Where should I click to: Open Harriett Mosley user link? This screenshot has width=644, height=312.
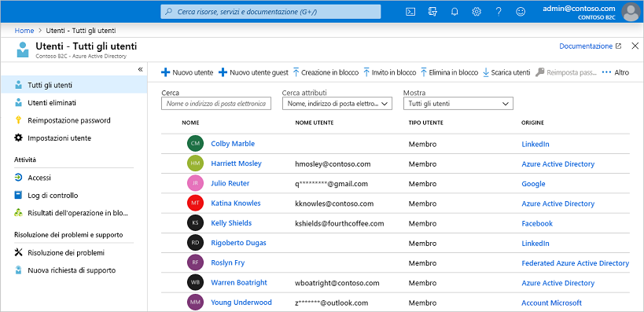(236, 163)
